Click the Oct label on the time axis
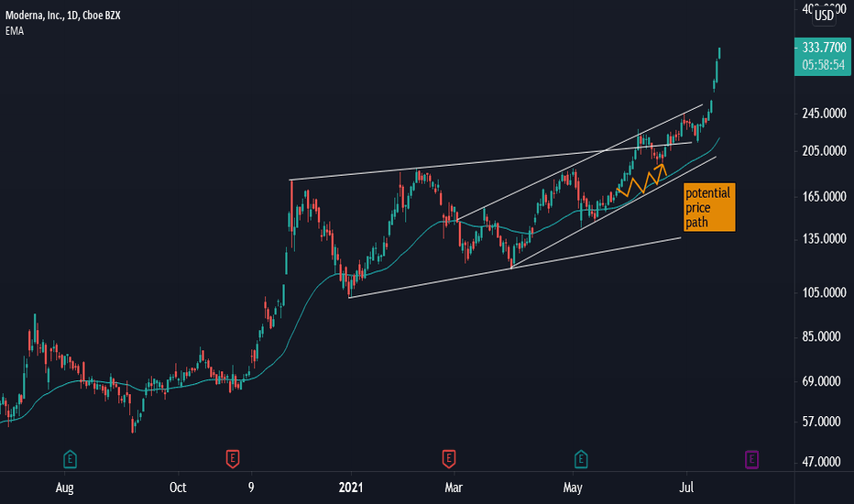854x504 pixels. 178,488
